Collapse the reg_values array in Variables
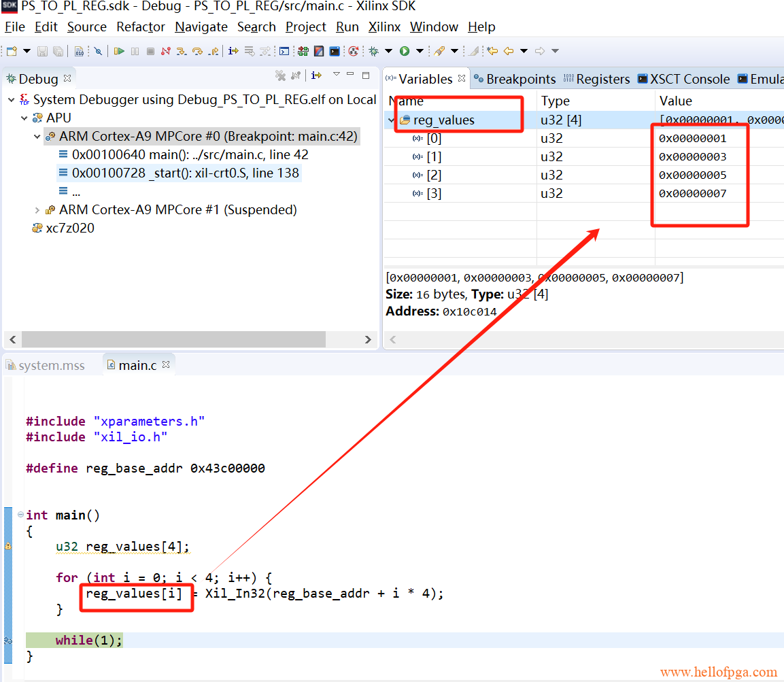This screenshot has height=682, width=784. point(392,120)
